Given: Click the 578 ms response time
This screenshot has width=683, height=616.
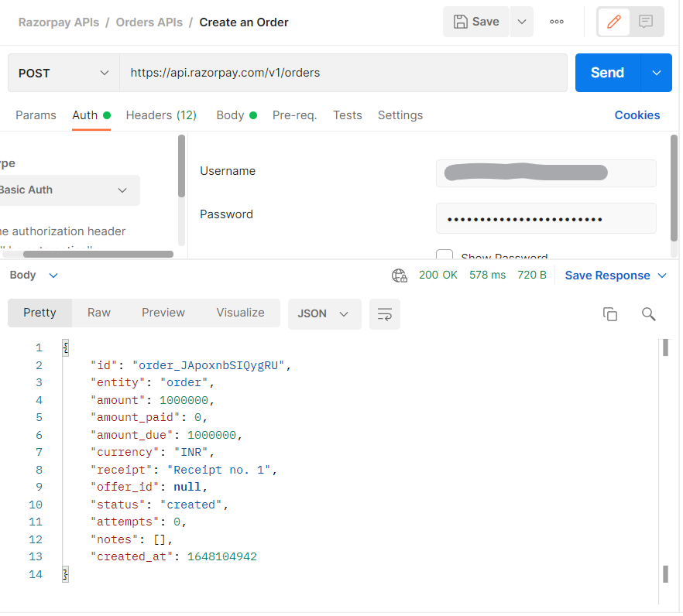Looking at the screenshot, I should 489,275.
